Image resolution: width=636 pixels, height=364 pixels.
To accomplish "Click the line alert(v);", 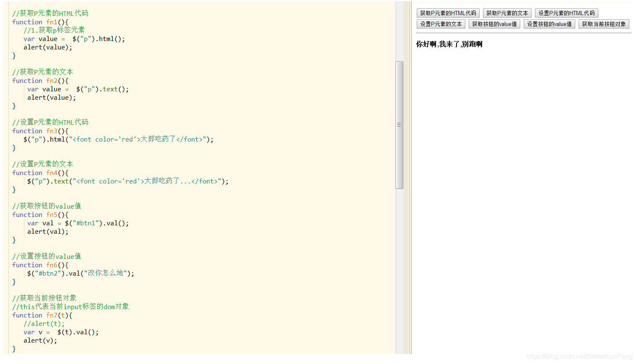I will [x=40, y=340].
